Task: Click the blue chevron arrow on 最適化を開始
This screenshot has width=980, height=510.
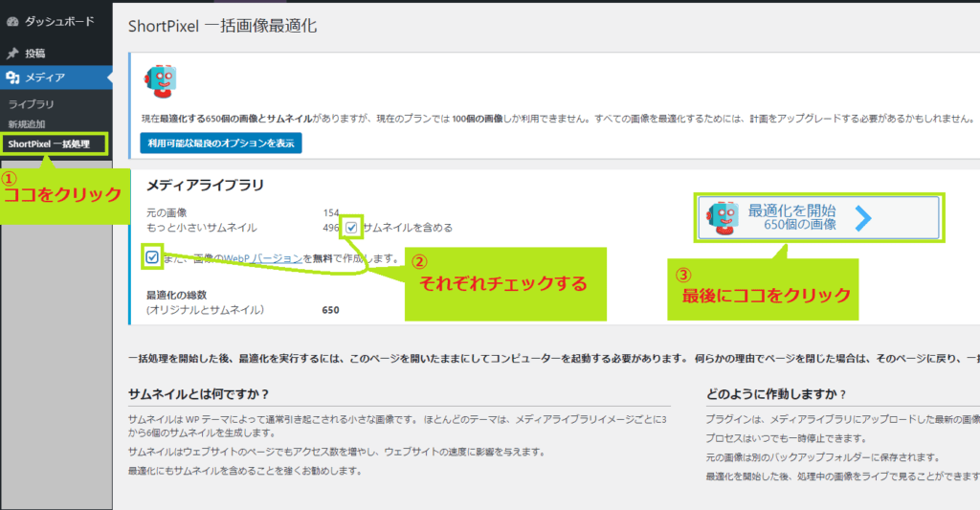Action: pos(863,218)
